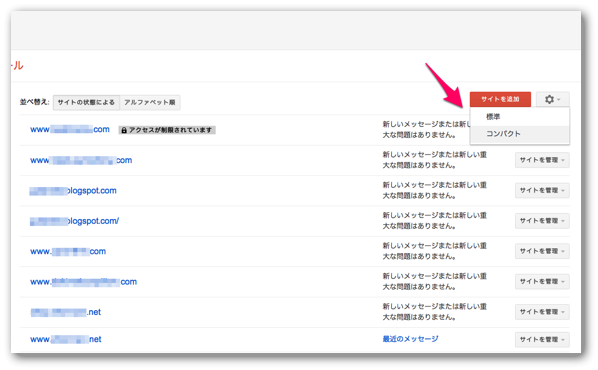
Task: Expand サイトを管理 for the blogspot.com/ row
Action: pos(542,221)
